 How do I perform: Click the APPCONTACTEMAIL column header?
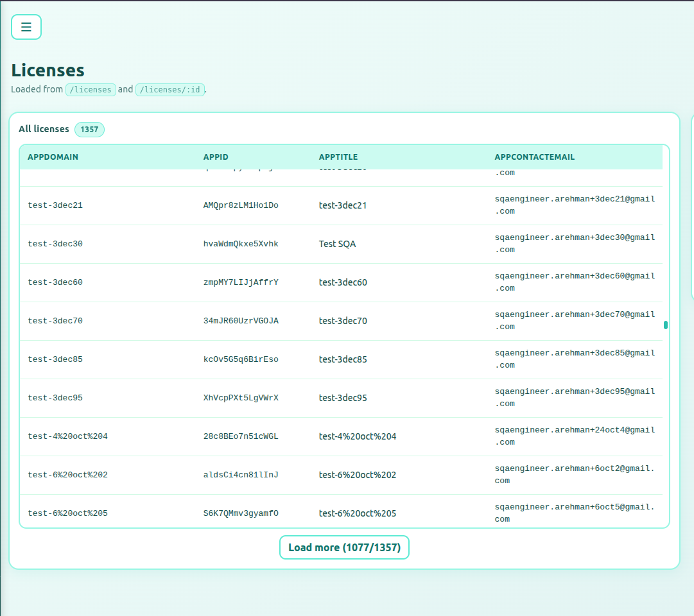[534, 157]
